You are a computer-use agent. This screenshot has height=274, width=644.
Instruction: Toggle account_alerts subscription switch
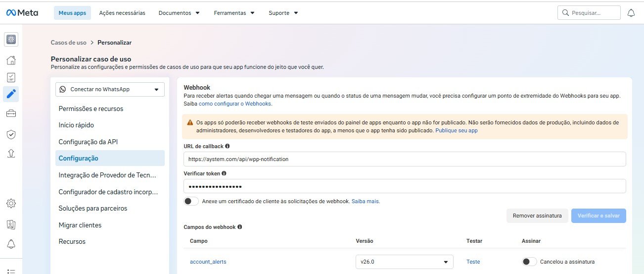(x=529, y=262)
